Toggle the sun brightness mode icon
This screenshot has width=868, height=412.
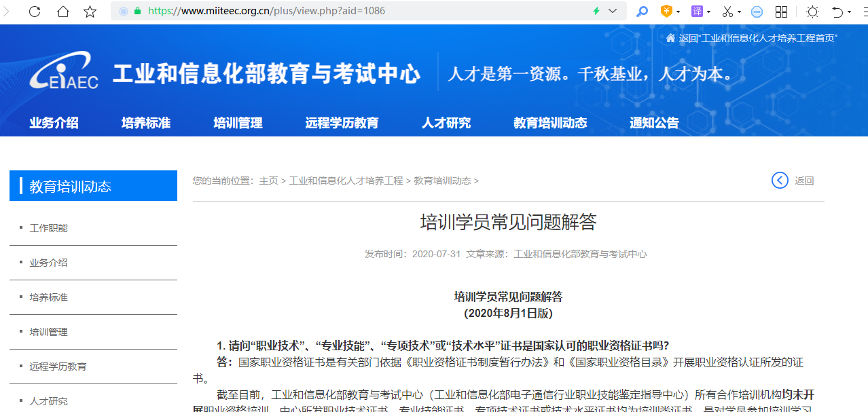812,12
